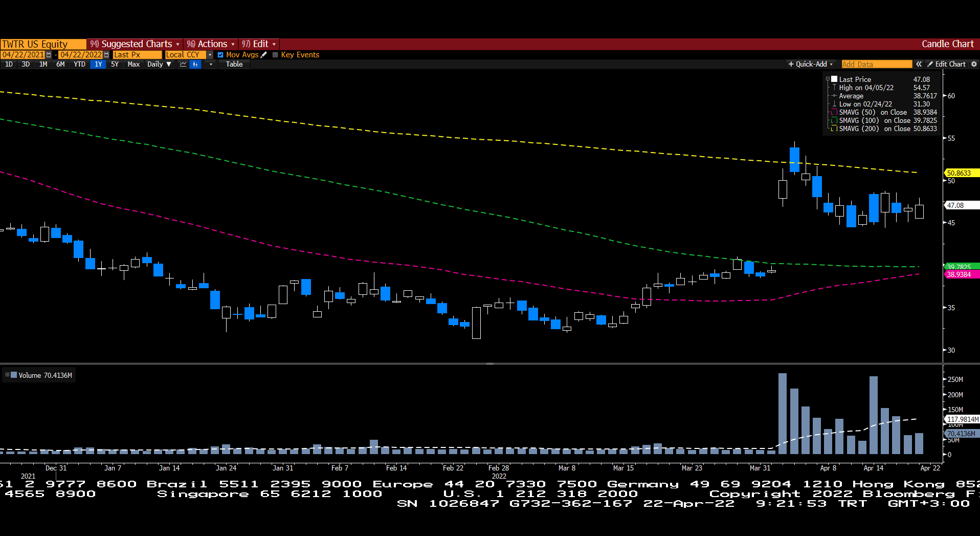Screen dimensions: 980x536
Task: Collapse the Volume panel legend
Action: 7,375
